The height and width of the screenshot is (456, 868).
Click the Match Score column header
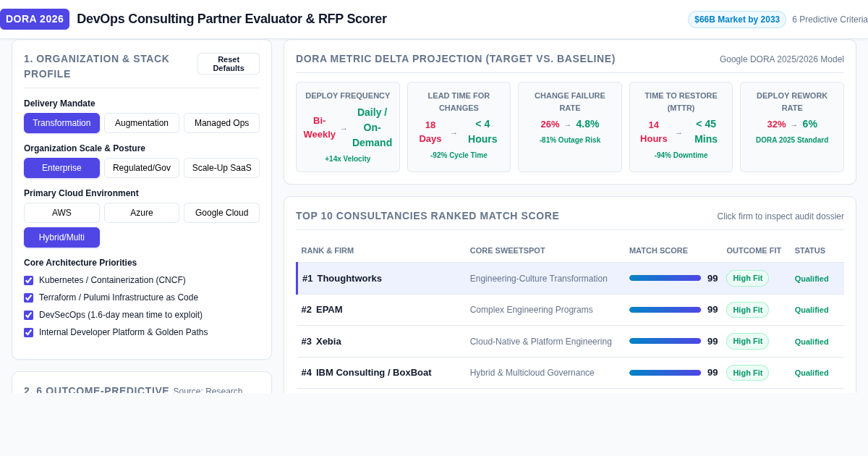[658, 250]
